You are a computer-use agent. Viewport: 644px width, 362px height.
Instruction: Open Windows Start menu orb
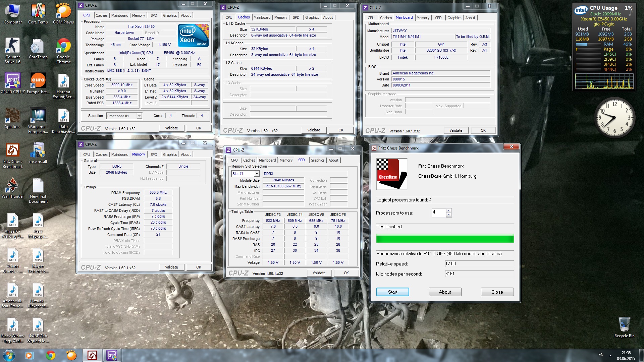click(9, 355)
